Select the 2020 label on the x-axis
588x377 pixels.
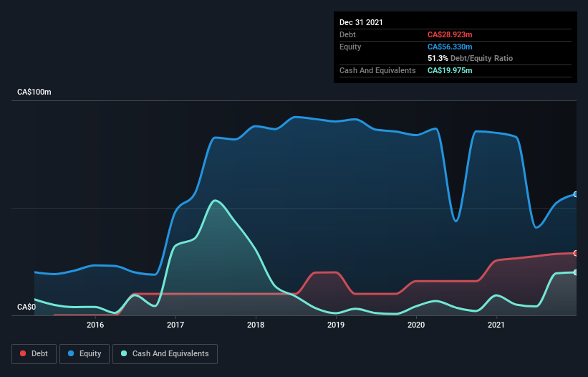tap(416, 325)
